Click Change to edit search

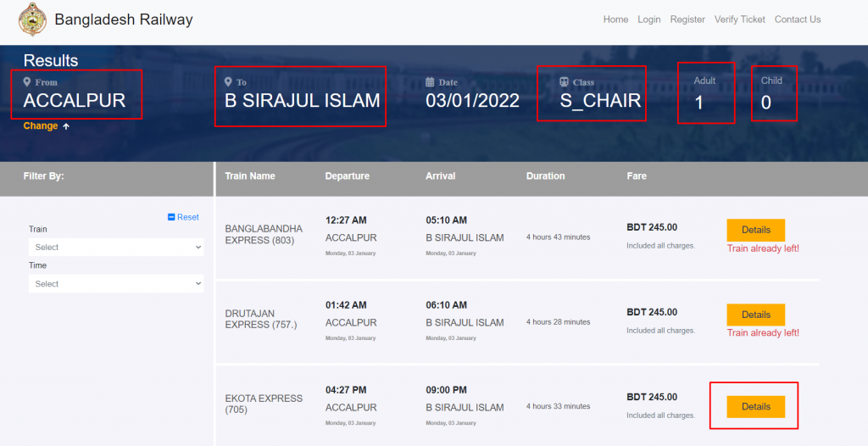(x=41, y=125)
